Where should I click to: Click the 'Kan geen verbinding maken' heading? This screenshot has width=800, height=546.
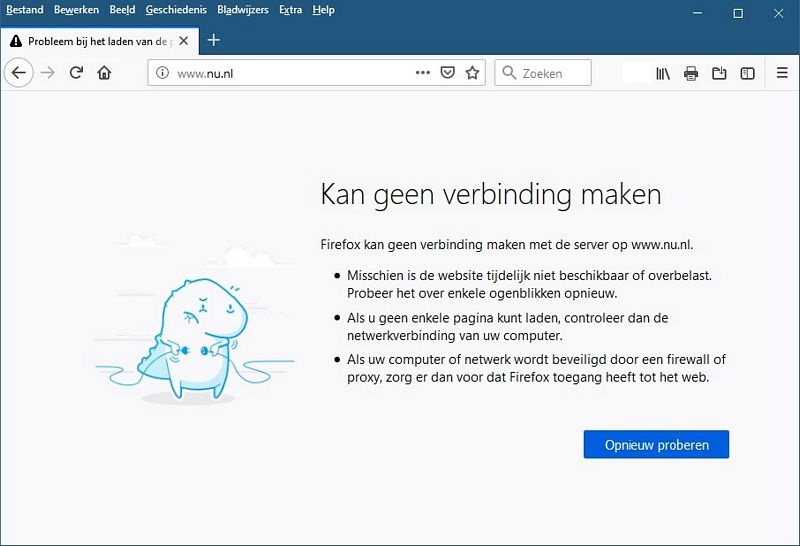pos(491,194)
